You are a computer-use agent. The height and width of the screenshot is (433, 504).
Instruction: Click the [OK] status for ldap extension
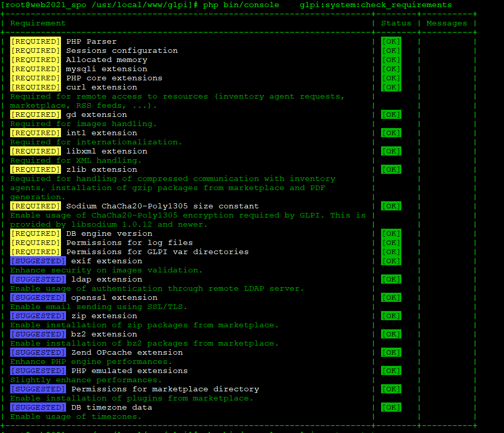[391, 280]
